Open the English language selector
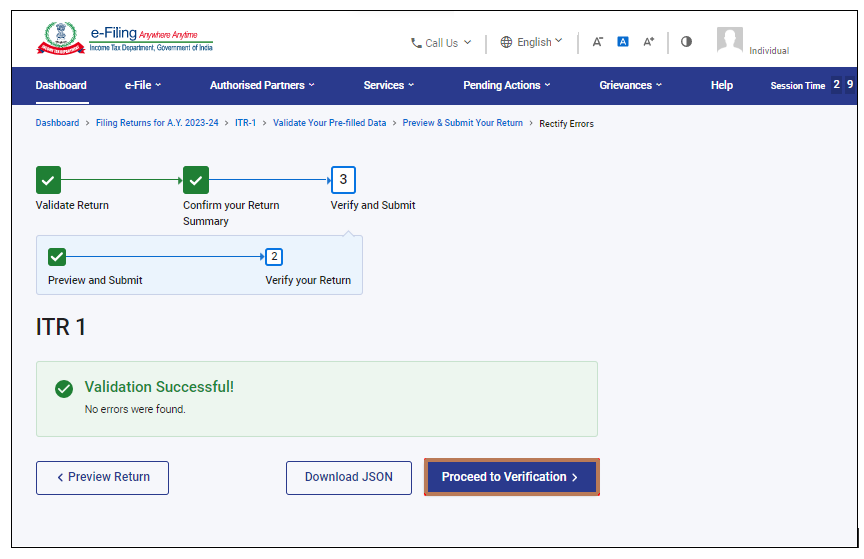 [x=531, y=42]
